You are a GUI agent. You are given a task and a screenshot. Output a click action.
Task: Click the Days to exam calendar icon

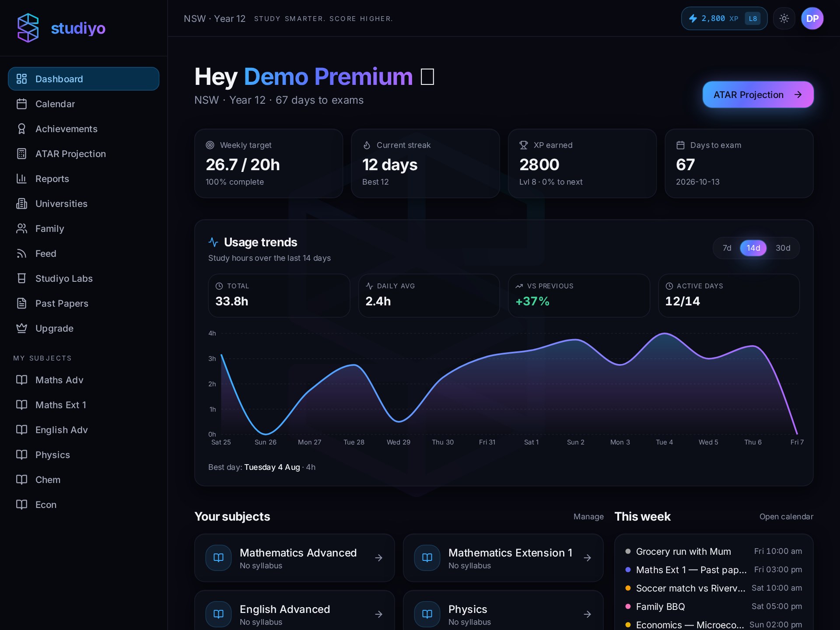point(680,145)
